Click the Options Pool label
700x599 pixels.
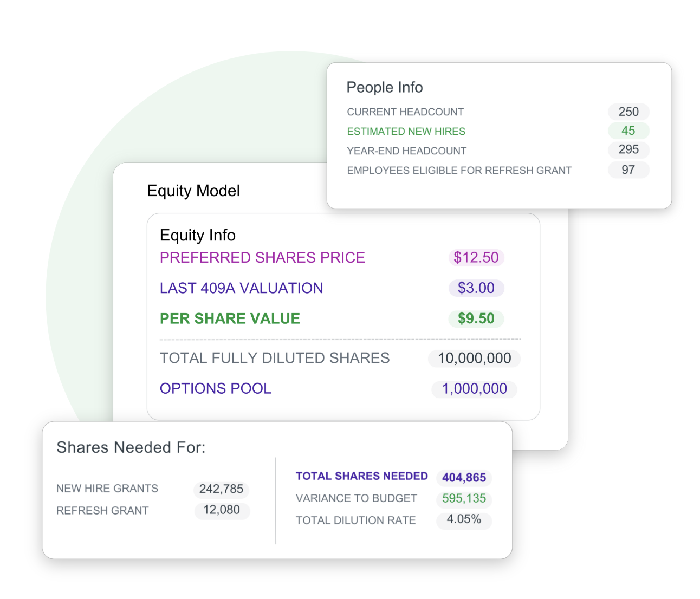[x=216, y=388]
